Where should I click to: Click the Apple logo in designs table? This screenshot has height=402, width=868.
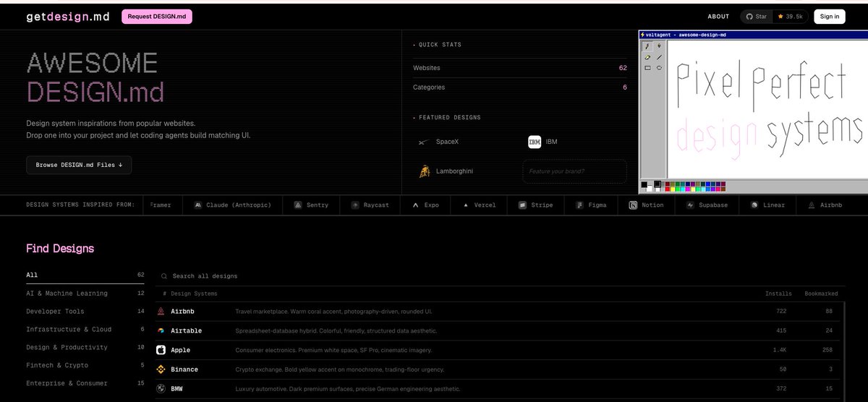[161, 350]
